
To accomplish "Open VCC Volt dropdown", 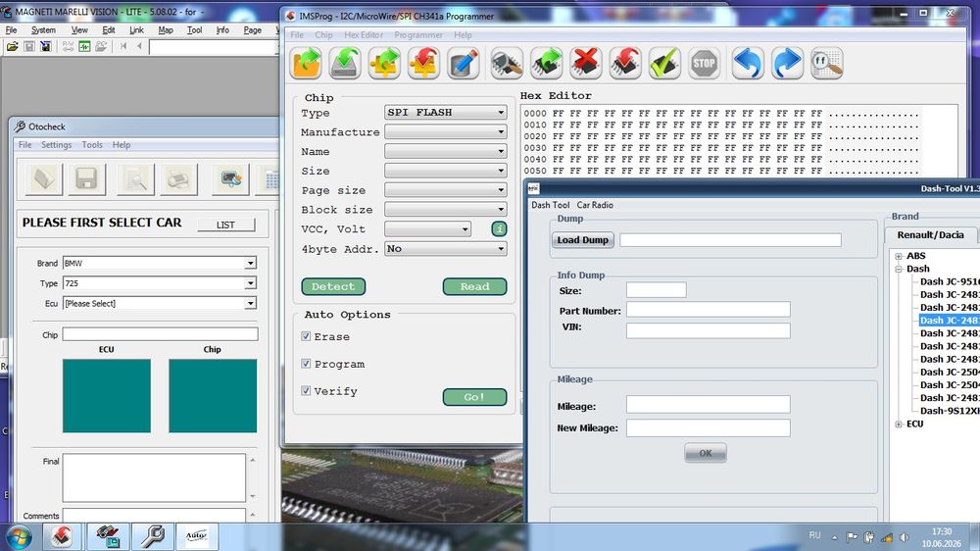I will [x=427, y=228].
